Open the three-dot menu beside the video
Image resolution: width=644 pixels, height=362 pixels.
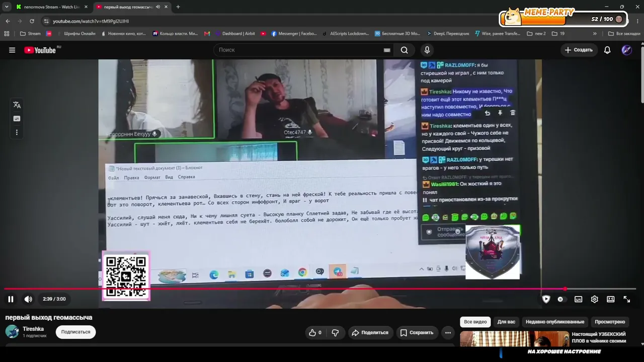coord(17,132)
